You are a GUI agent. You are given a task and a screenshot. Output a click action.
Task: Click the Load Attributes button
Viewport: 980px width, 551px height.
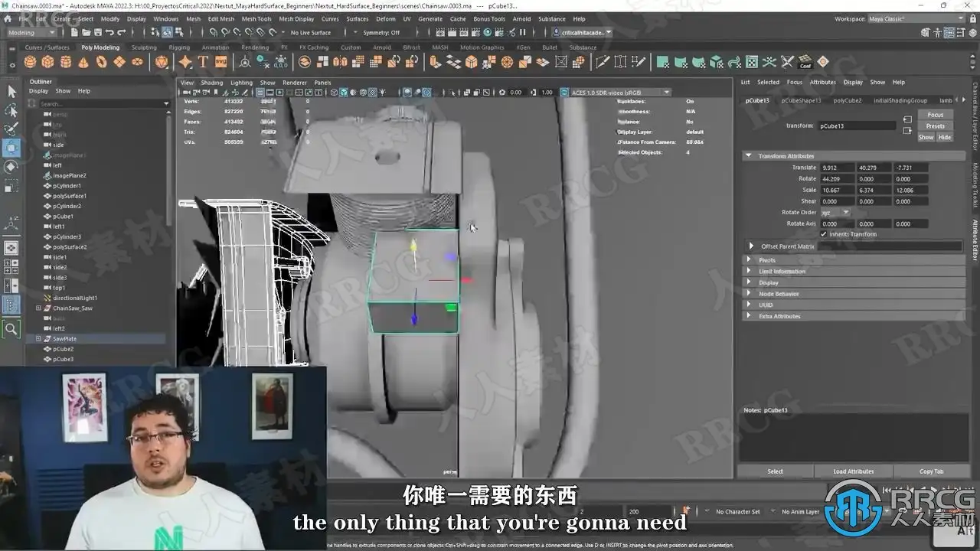point(854,471)
